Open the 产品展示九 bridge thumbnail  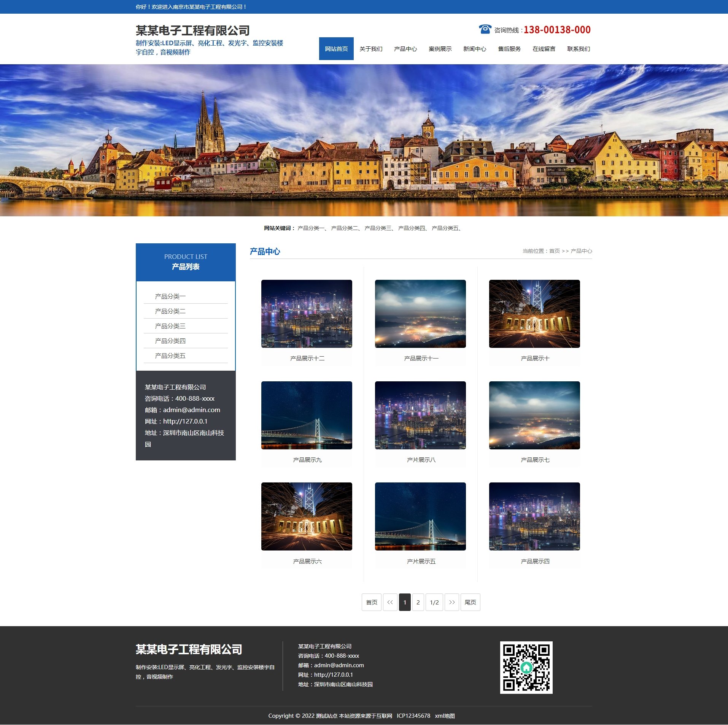click(x=307, y=415)
